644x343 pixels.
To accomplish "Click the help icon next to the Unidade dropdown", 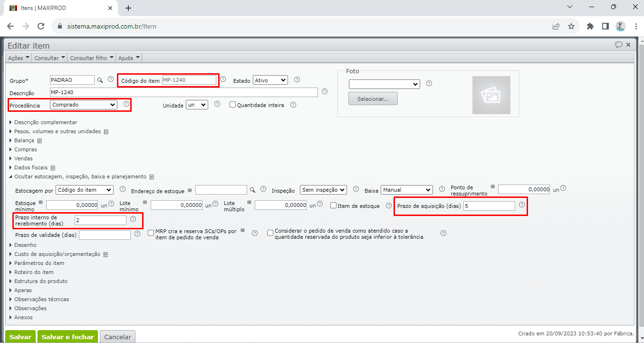I will tap(217, 104).
